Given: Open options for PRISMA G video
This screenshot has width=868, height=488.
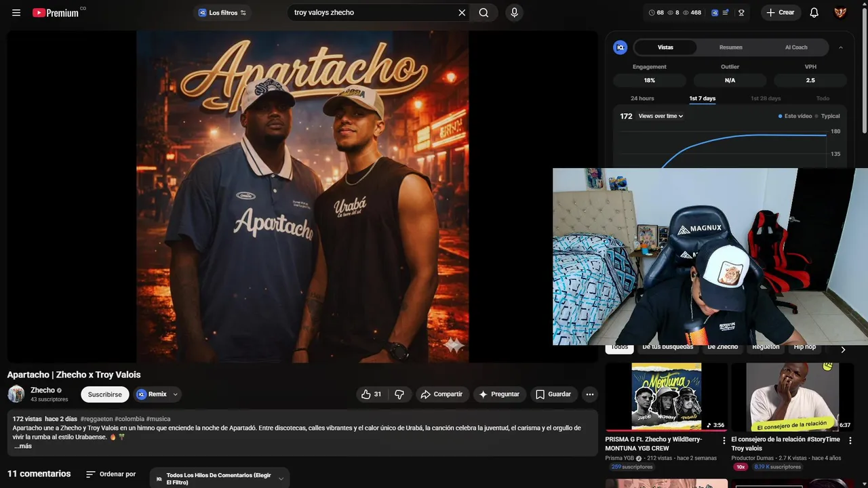Looking at the screenshot, I should [x=724, y=441].
